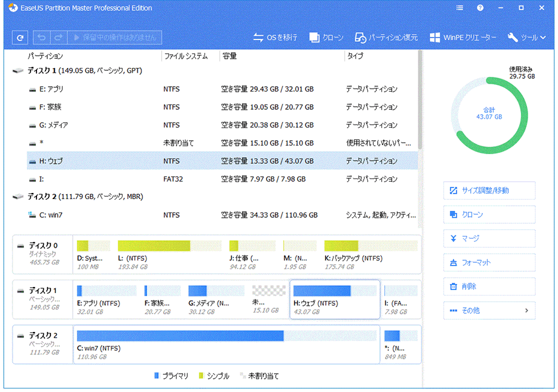
Task: Select I: (FA... block in disk map
Action: (x=401, y=300)
